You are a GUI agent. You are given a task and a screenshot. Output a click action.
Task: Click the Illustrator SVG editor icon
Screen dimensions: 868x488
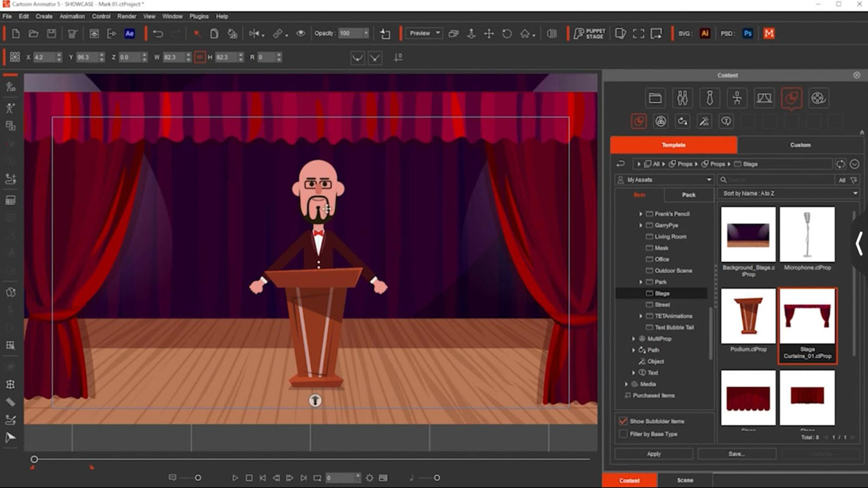[705, 34]
